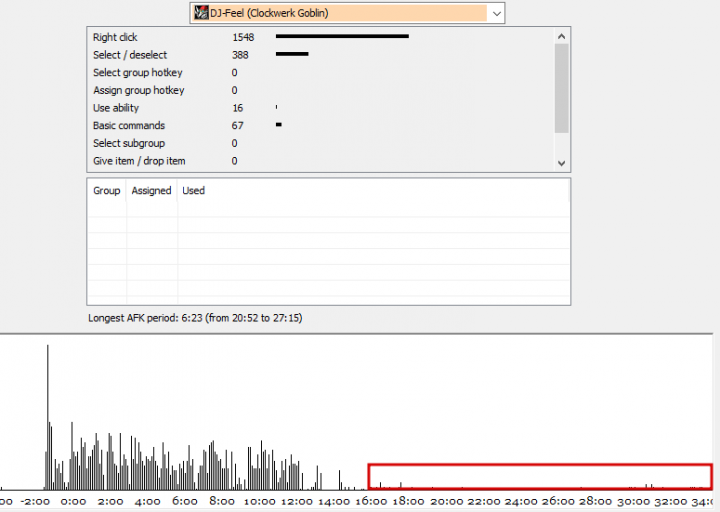Click the Longest AFK period text
The width and height of the screenshot is (720, 512).
coord(195,318)
